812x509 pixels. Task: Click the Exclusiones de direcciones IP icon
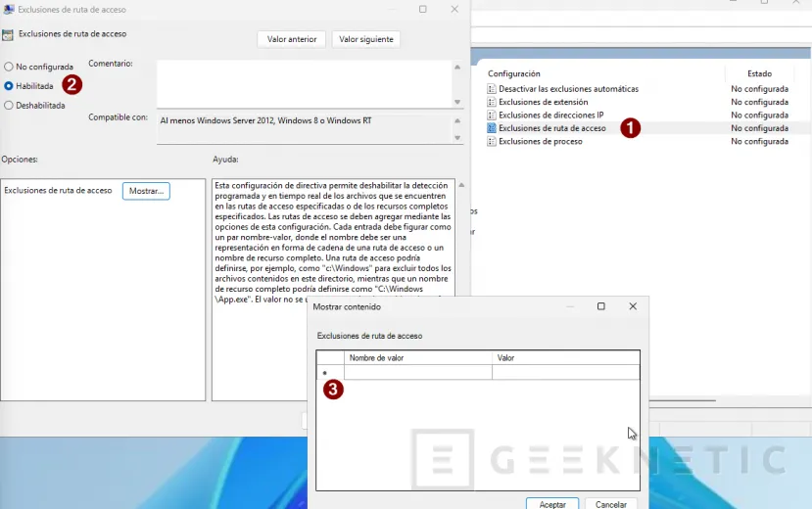[492, 115]
